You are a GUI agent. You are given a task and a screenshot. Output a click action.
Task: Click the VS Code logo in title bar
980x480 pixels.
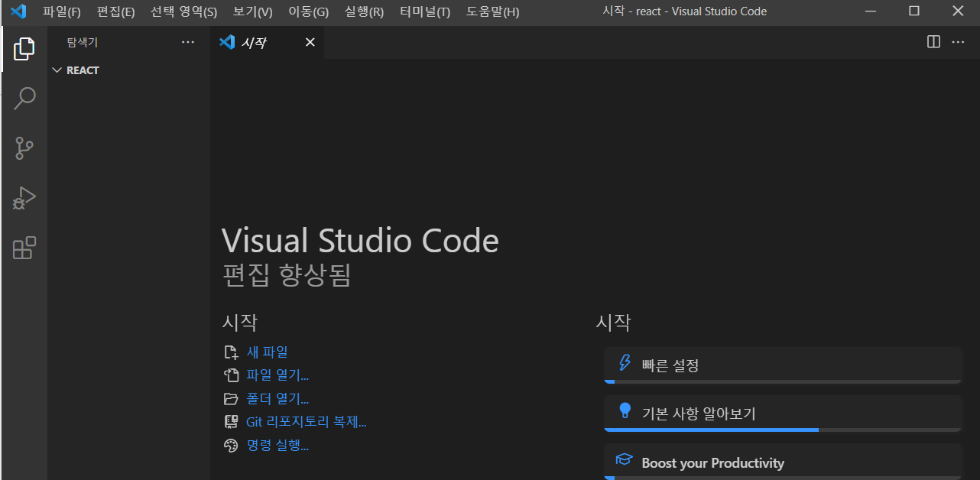[18, 11]
